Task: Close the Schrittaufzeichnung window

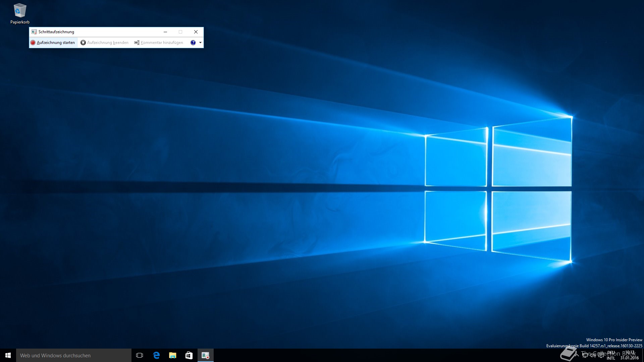Action: [x=196, y=32]
